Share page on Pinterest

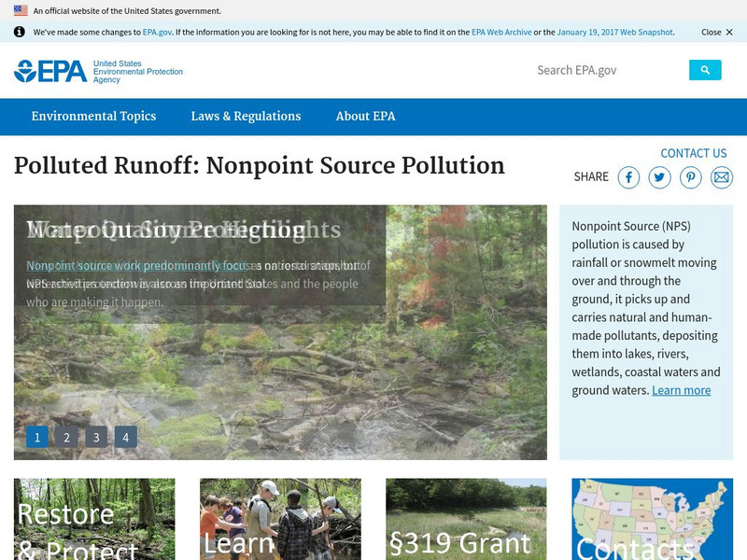tap(691, 177)
